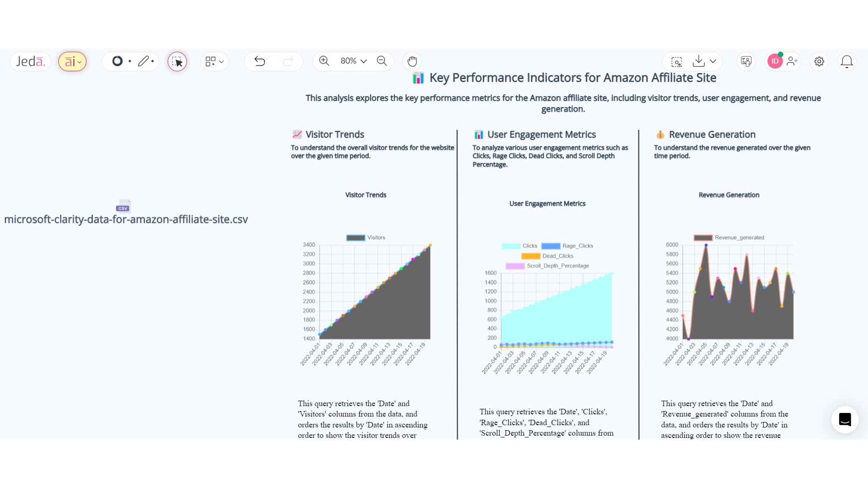
Task: Open the notifications bell
Action: click(x=847, y=61)
